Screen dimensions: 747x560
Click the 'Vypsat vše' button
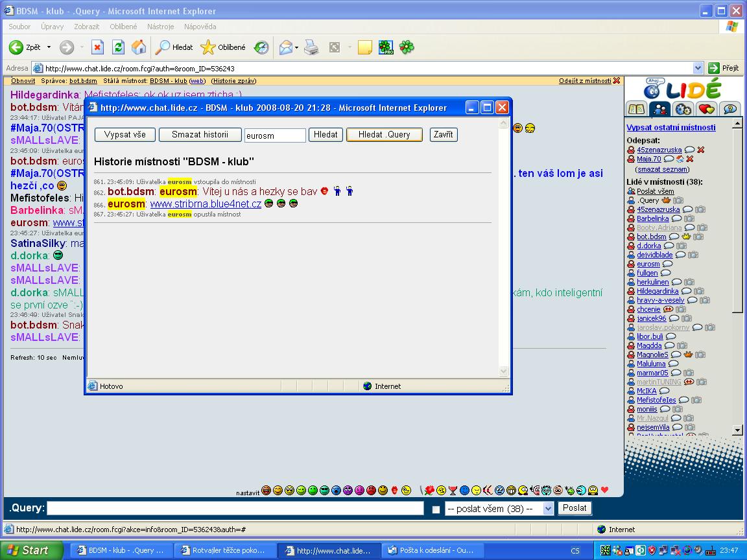point(124,135)
